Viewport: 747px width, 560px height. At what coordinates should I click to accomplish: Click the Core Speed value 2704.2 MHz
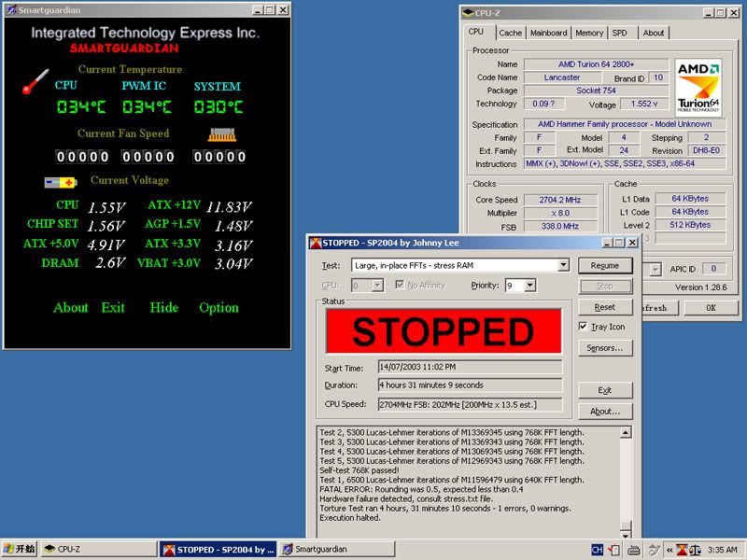[560, 200]
